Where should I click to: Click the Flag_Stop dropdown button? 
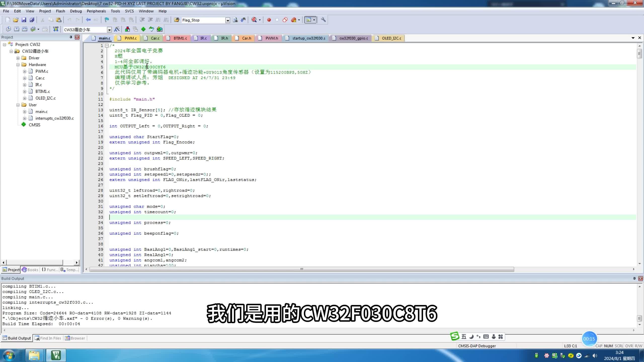tap(228, 20)
